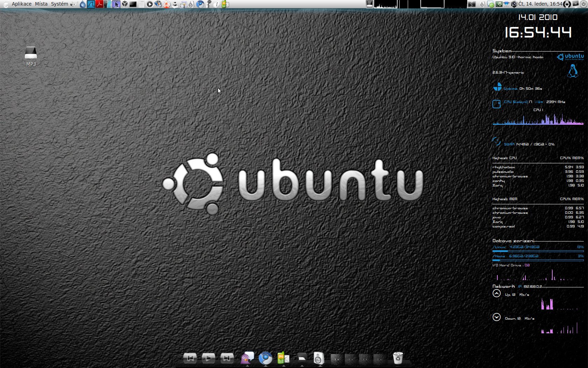Image resolution: width=588 pixels, height=368 pixels.
Task: Click the "2.6.31-17-generic" kernel text
Action: pos(508,73)
